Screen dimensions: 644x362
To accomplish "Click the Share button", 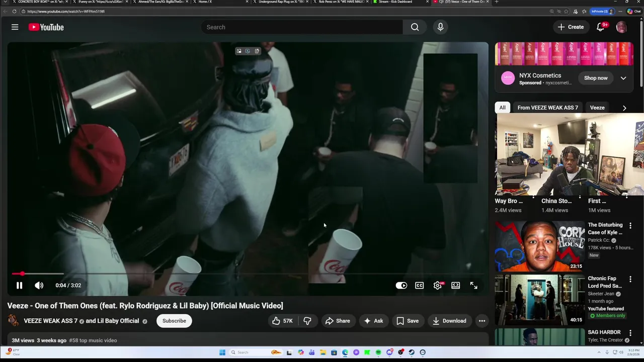I will coord(338,321).
